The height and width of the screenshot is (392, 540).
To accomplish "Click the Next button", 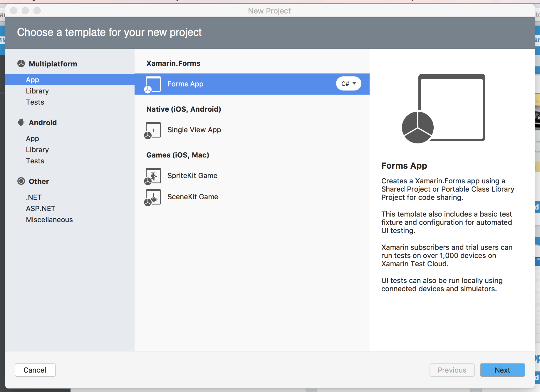I will point(502,370).
